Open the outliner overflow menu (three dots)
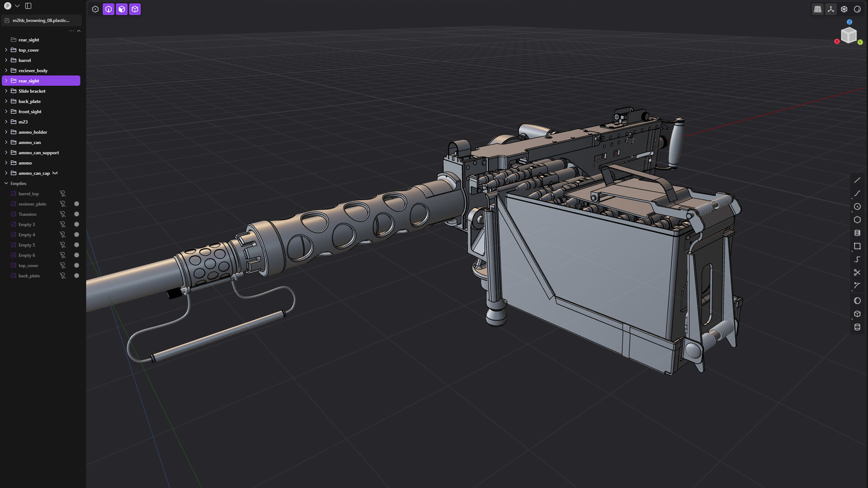The image size is (868, 488). click(x=71, y=30)
